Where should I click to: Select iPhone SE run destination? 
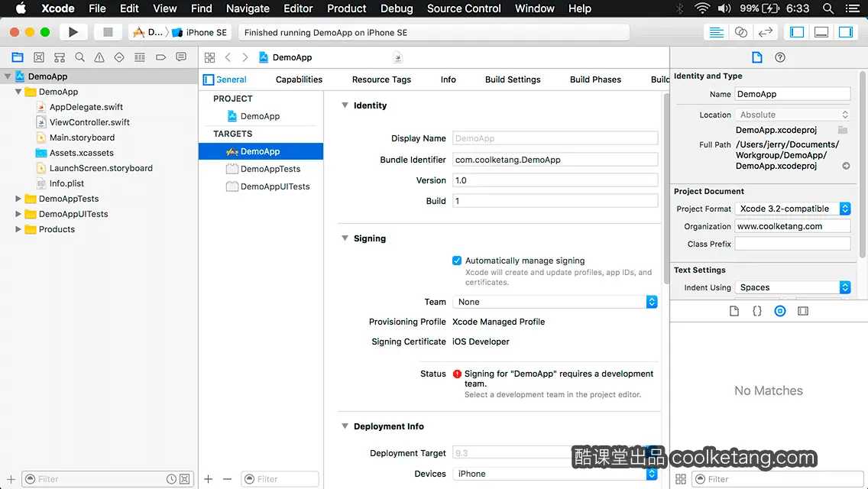coord(199,32)
